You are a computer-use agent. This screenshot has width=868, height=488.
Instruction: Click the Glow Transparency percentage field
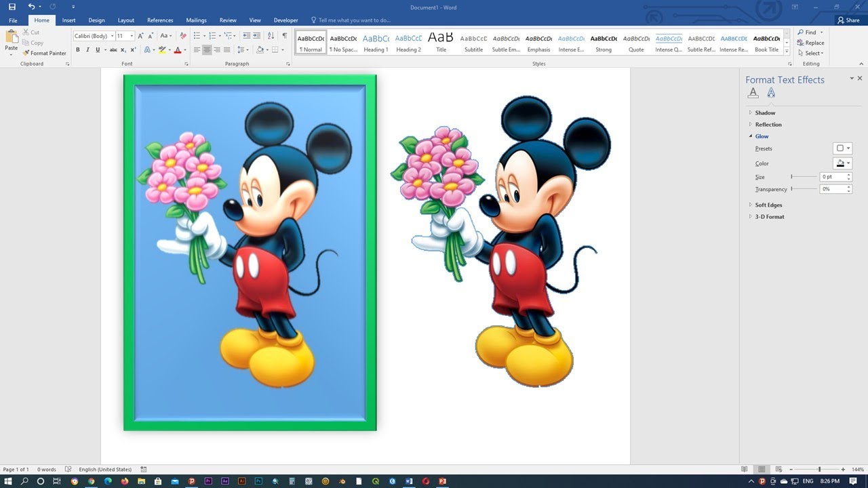[835, 189]
